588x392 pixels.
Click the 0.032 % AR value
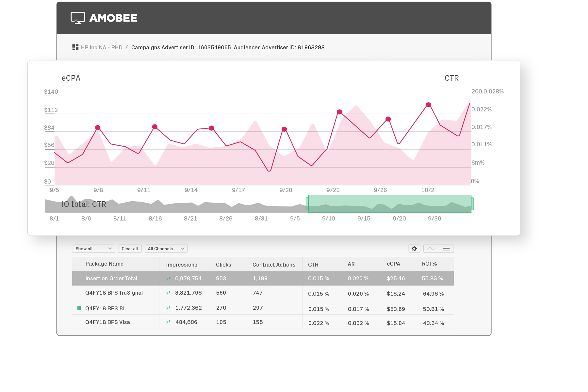pos(358,323)
